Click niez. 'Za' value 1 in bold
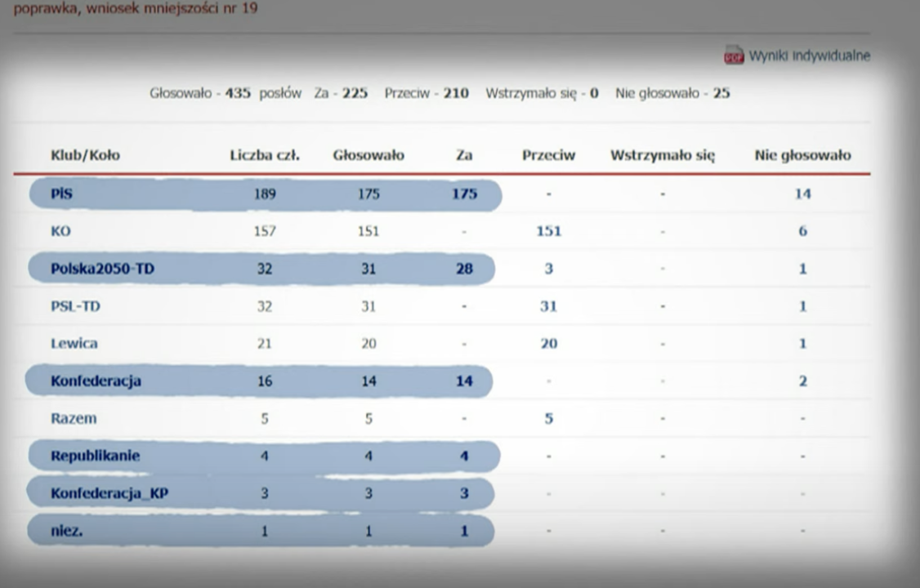This screenshot has height=588, width=920. tap(464, 531)
